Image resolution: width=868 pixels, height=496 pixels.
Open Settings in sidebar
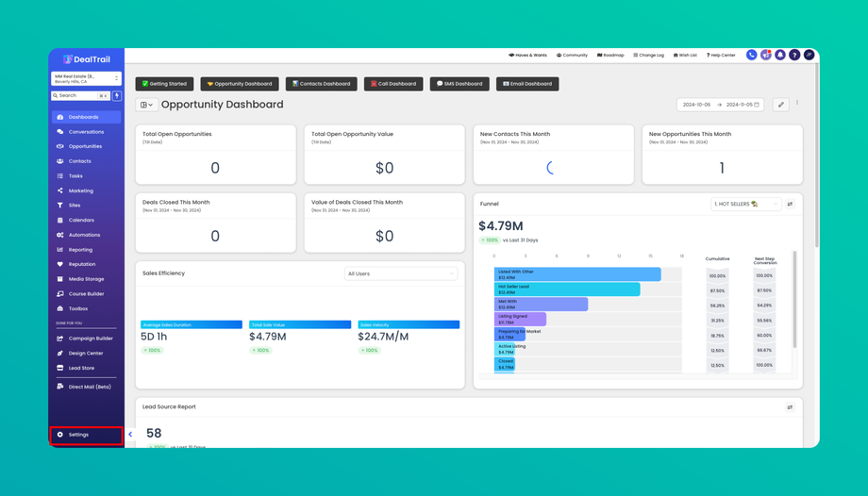87,435
